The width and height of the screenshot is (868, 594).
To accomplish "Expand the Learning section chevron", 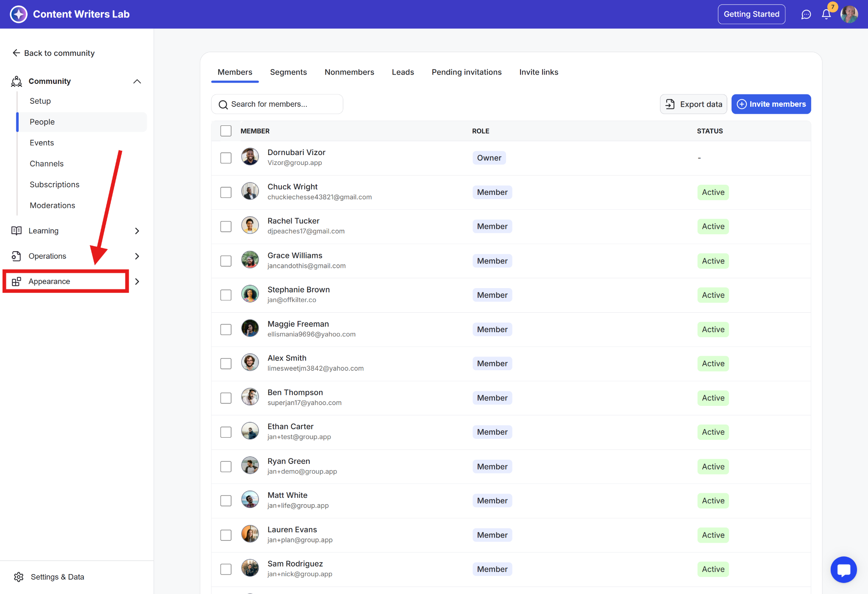I will (137, 231).
